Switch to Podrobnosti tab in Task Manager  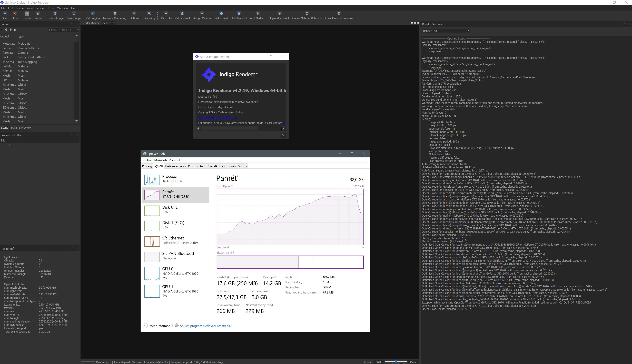click(x=227, y=166)
